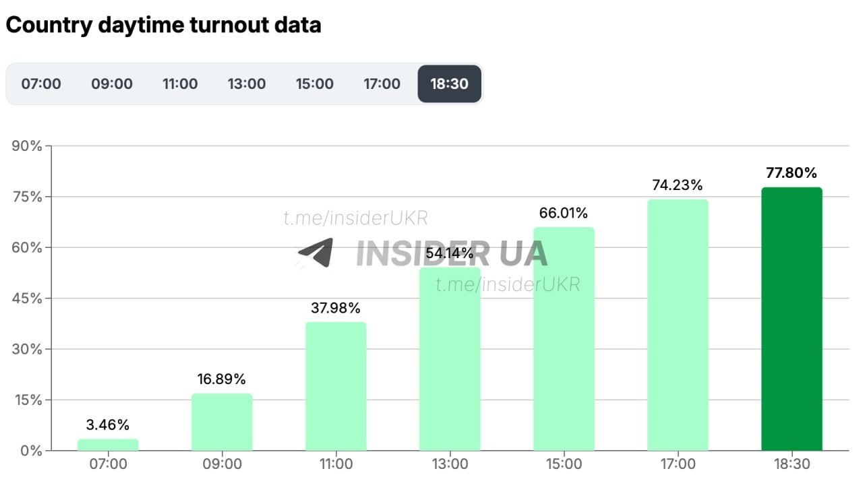The image size is (863, 504).
Task: Select the 74.23% bar for 17:00
Action: pyautogui.click(x=678, y=325)
